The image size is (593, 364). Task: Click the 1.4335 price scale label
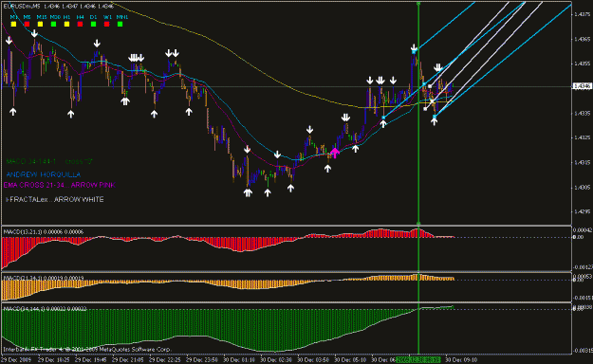pos(583,113)
